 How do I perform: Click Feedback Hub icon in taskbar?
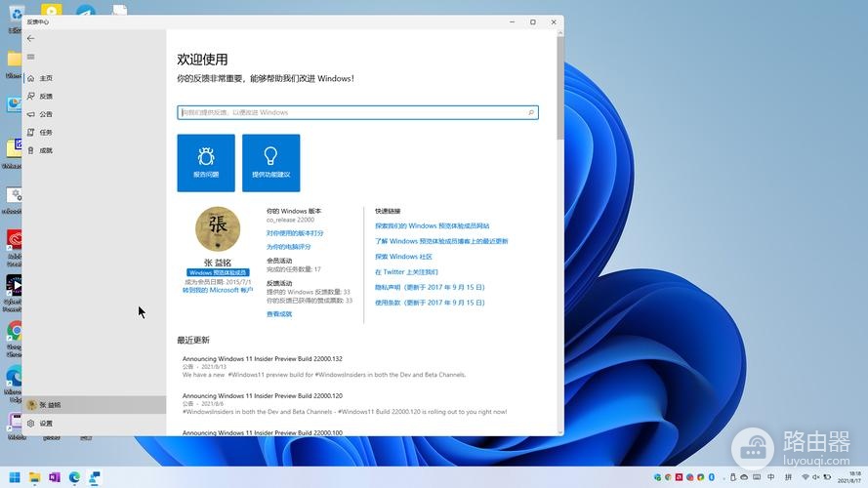pos(95,477)
